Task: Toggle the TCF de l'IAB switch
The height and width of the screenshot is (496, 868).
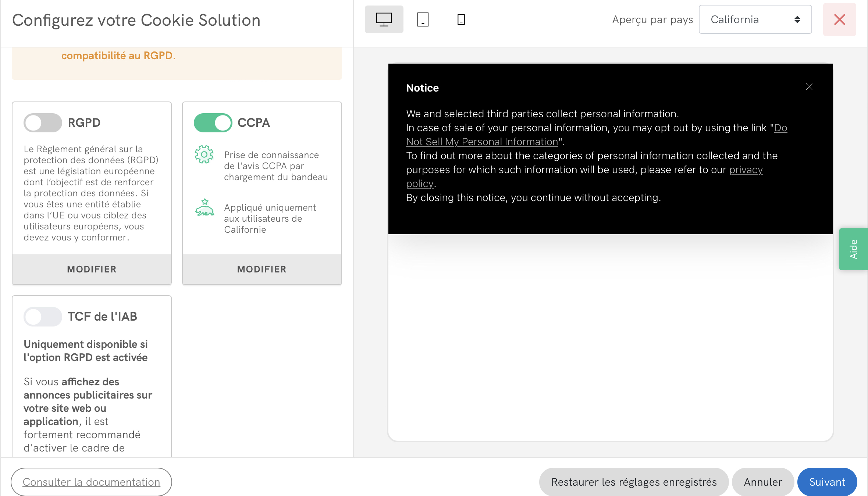Action: coord(43,317)
